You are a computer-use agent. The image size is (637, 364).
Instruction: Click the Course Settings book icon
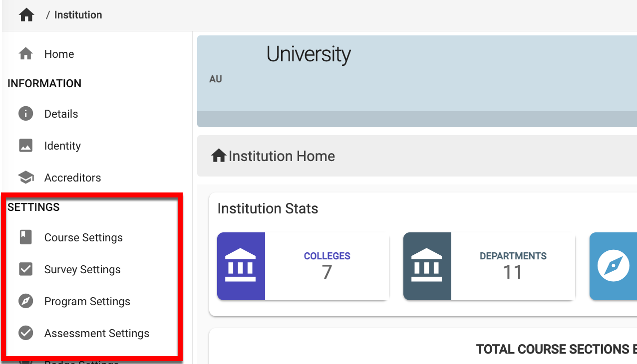(25, 237)
